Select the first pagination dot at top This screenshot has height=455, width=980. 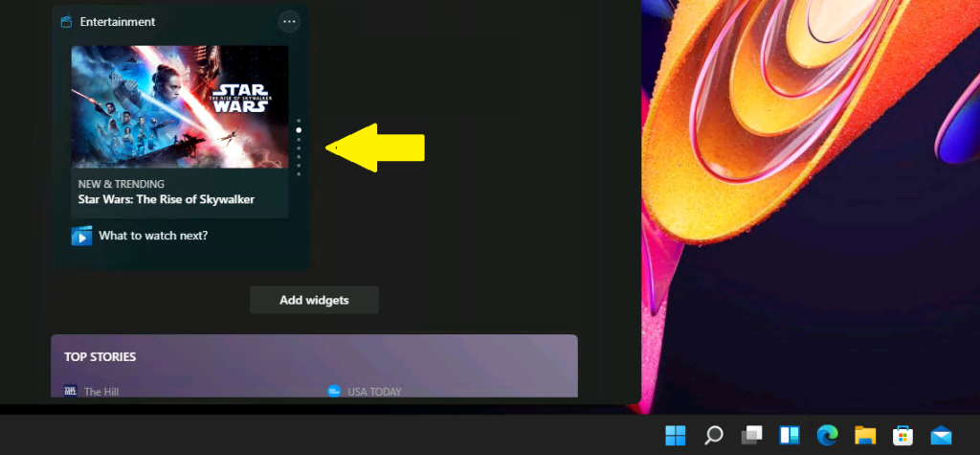tap(299, 121)
